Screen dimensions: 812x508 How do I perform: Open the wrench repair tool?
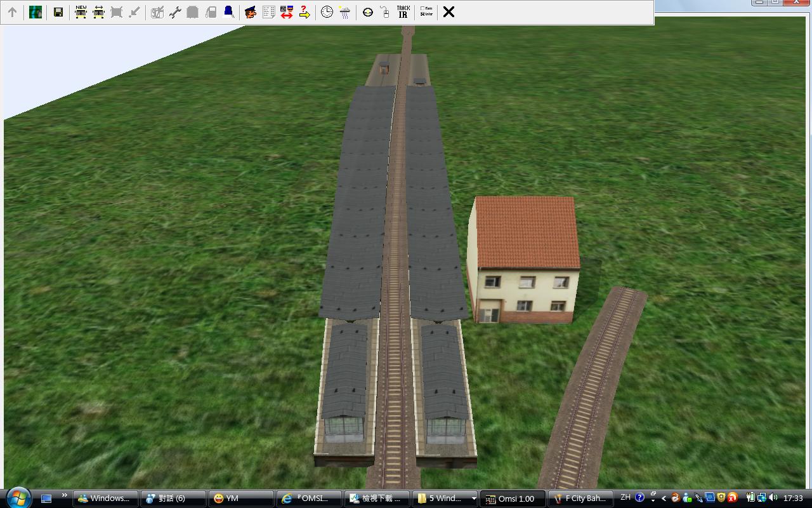[175, 12]
